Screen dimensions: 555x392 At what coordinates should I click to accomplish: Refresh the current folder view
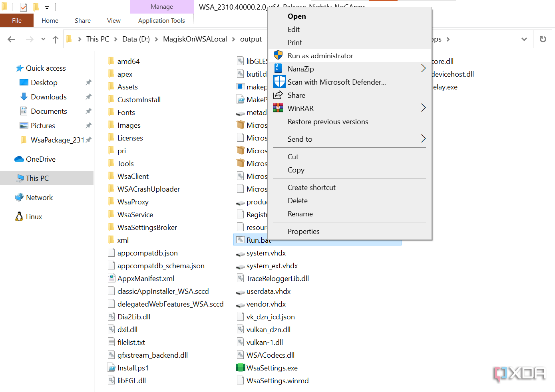pos(543,39)
